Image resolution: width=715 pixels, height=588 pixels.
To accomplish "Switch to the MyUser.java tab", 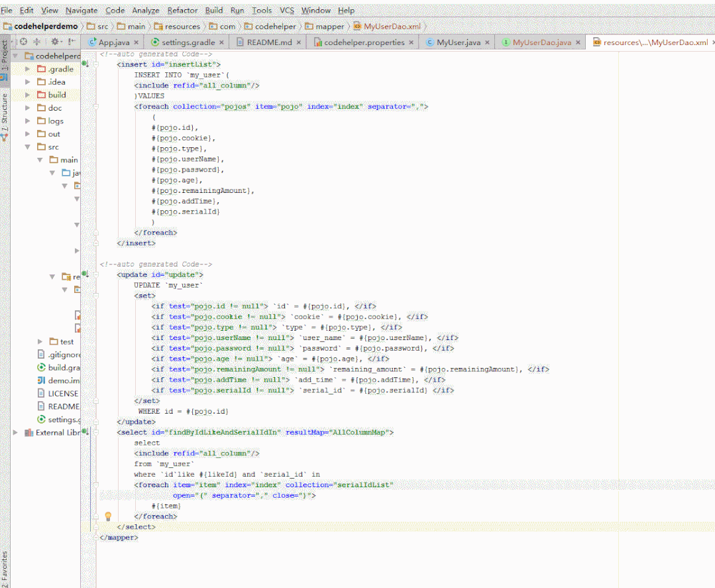I will click(458, 42).
